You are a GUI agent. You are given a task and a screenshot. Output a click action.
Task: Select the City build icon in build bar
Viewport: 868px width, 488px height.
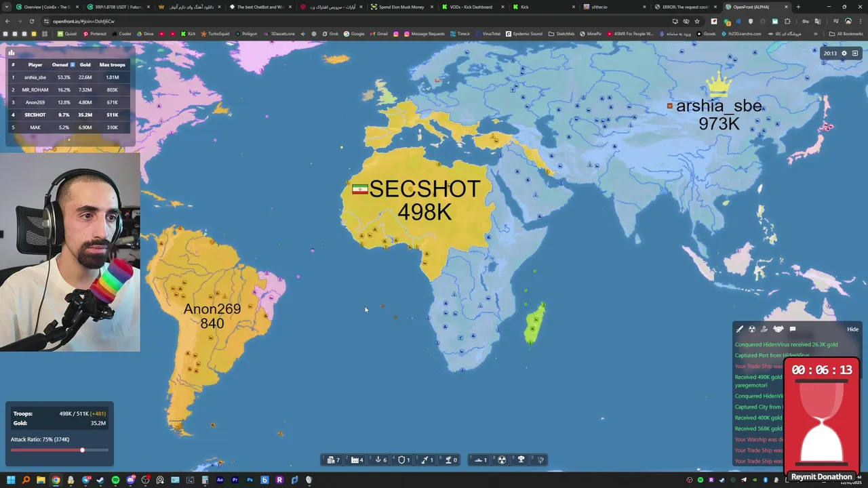click(x=330, y=460)
